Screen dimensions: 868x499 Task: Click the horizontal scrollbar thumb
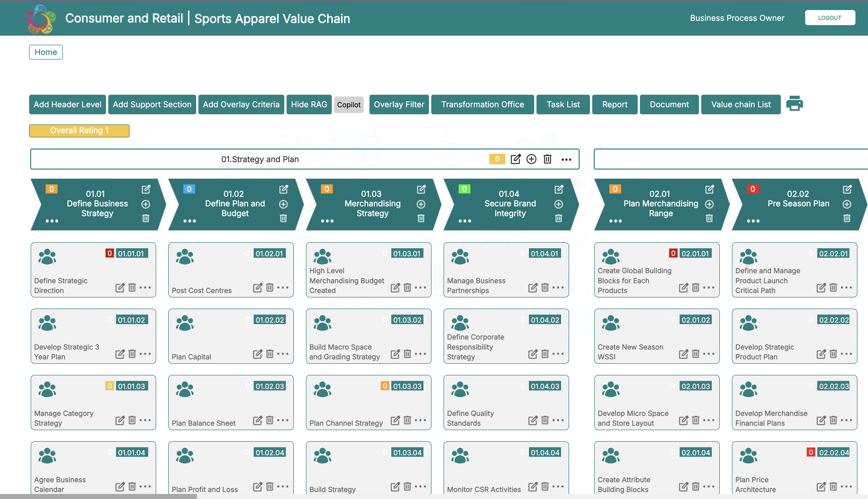(99, 496)
